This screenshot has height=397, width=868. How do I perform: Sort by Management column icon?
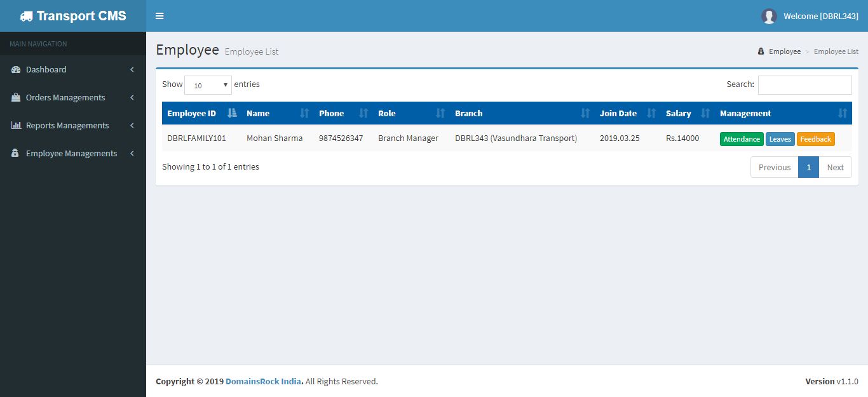tap(843, 113)
